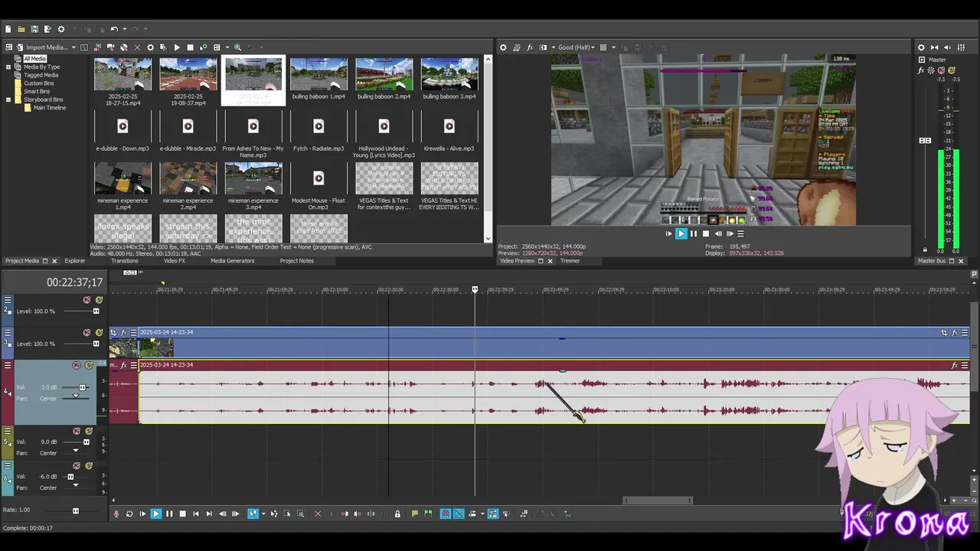
Task: Remove selected media using the red X icon
Action: 137,47
